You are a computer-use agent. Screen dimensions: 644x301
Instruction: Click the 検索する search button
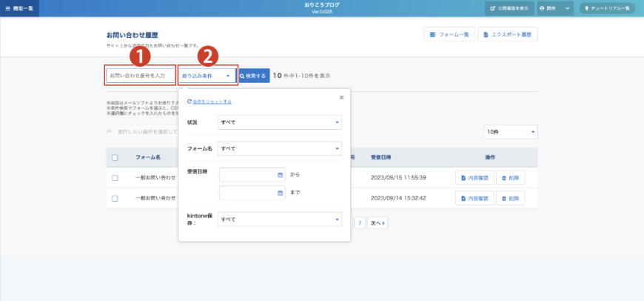pos(254,76)
